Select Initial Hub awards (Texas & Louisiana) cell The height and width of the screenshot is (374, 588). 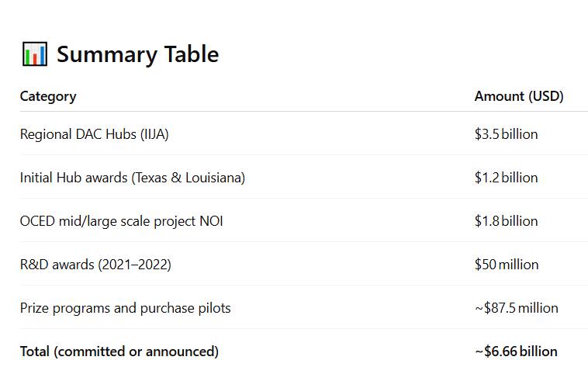tap(132, 178)
